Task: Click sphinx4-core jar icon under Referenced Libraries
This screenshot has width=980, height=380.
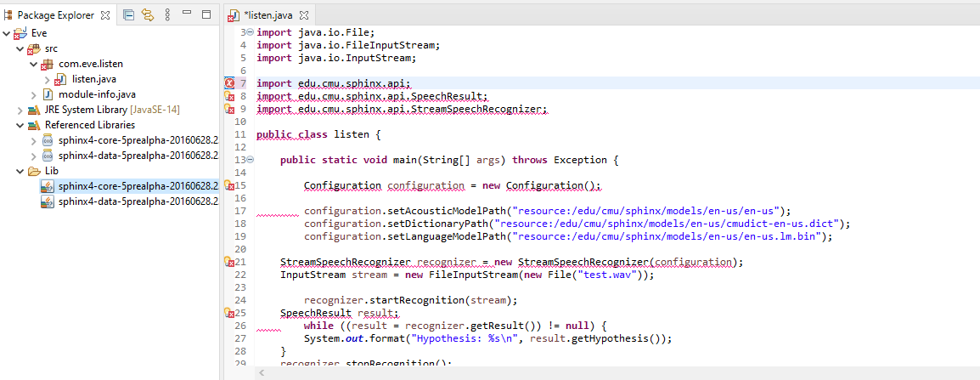Action: click(48, 140)
